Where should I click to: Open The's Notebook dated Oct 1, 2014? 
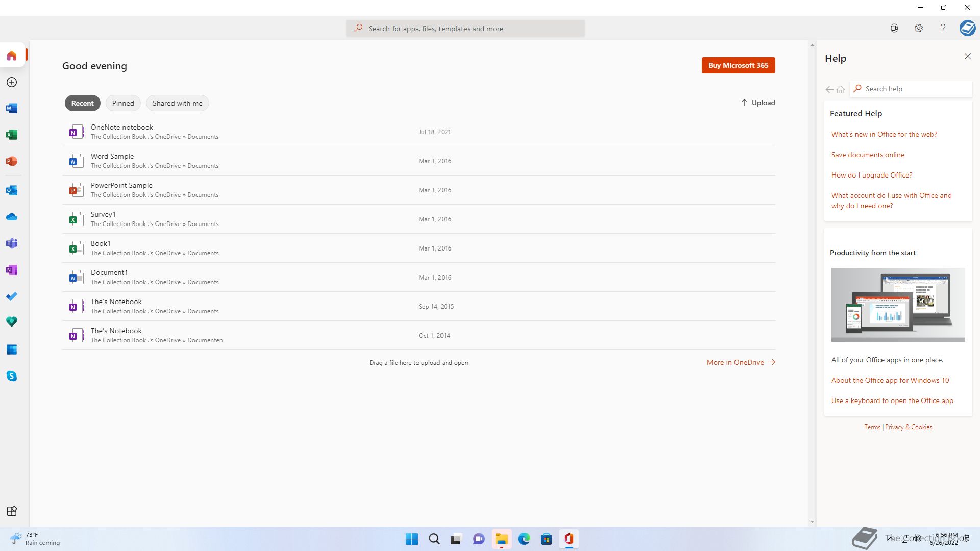point(419,335)
